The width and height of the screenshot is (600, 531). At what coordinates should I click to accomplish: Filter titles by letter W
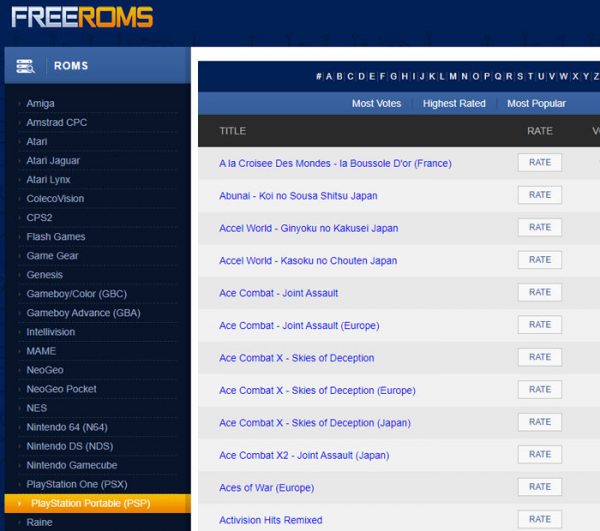pyautogui.click(x=563, y=76)
